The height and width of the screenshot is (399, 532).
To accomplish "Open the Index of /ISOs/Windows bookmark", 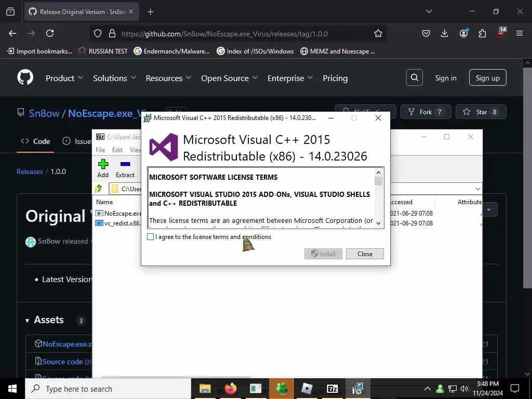I will pos(255,51).
